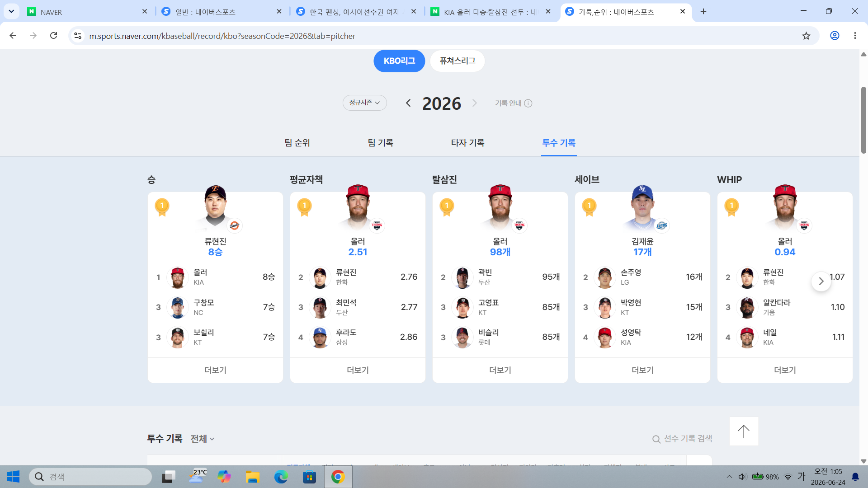Image resolution: width=868 pixels, height=488 pixels.
Task: Open a new browser tab
Action: (703, 12)
